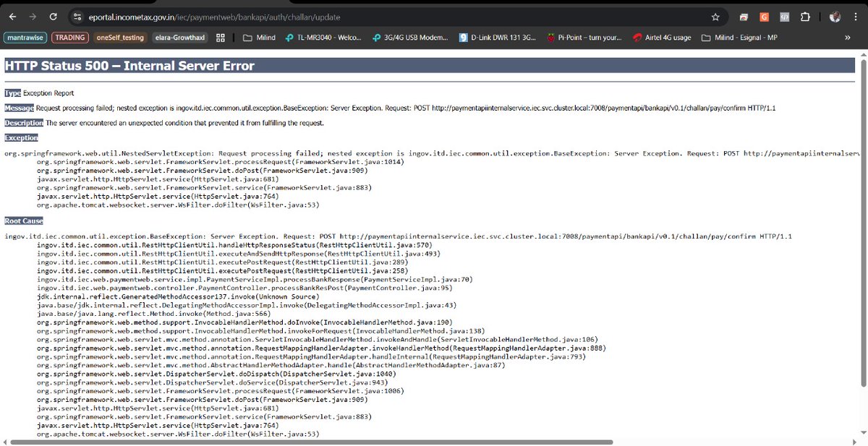Open the TL-MR3040 Welcome bookmark
868x446 pixels.
(x=323, y=38)
